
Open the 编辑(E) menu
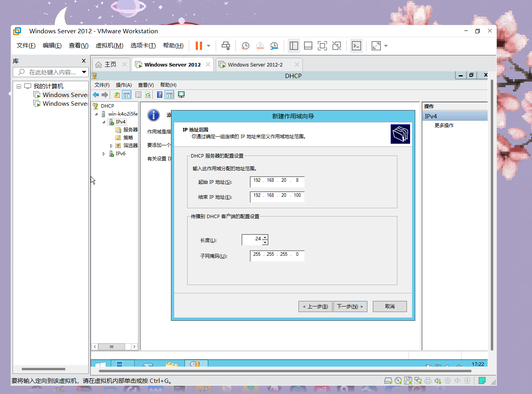[52, 46]
